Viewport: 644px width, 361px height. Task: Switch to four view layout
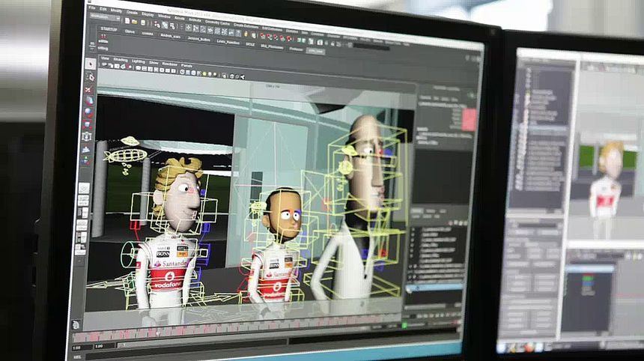point(83,201)
